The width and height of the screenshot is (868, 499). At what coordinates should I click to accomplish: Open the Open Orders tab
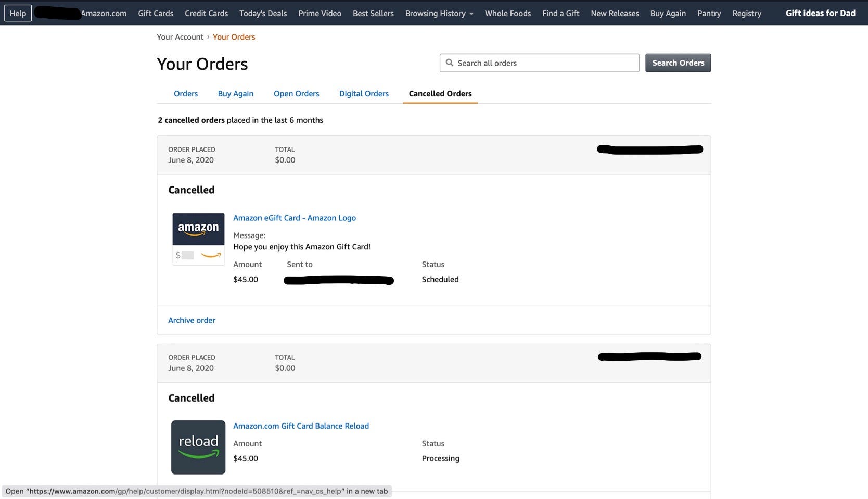[296, 93]
